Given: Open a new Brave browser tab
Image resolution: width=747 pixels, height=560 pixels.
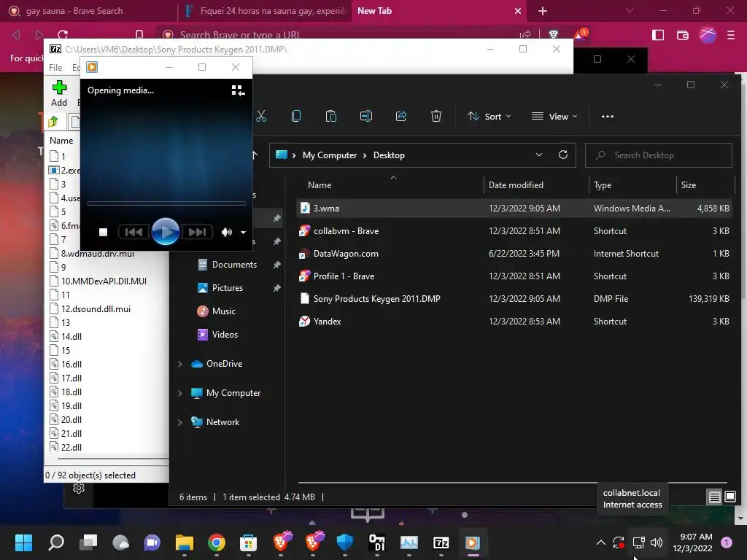Looking at the screenshot, I should pyautogui.click(x=543, y=11).
